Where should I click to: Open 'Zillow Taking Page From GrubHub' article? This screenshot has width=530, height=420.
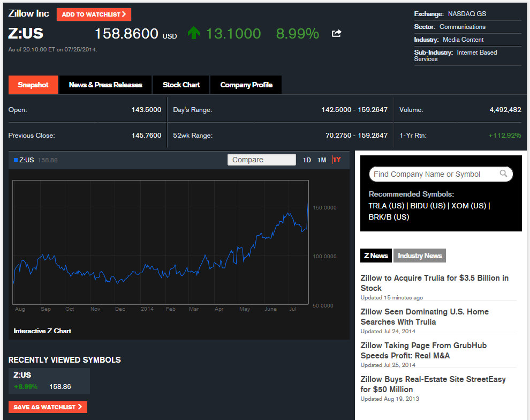(x=423, y=350)
